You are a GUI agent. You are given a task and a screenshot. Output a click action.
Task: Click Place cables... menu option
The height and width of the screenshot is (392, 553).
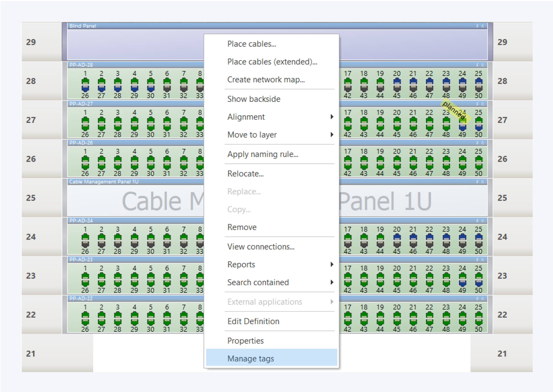[x=252, y=44]
